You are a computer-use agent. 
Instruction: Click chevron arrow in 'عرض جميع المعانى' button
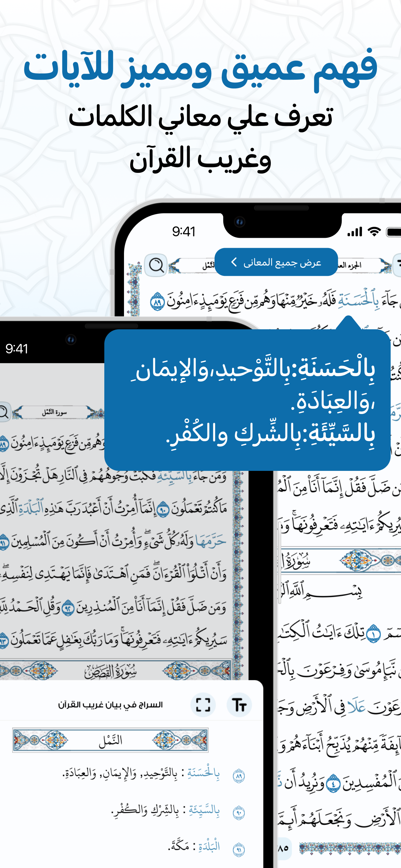point(234,262)
